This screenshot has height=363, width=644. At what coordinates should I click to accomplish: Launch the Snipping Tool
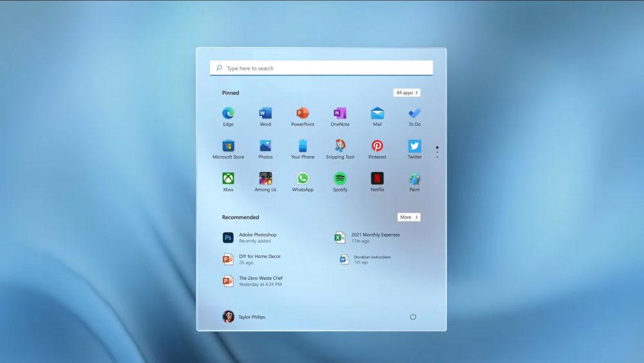click(x=340, y=150)
